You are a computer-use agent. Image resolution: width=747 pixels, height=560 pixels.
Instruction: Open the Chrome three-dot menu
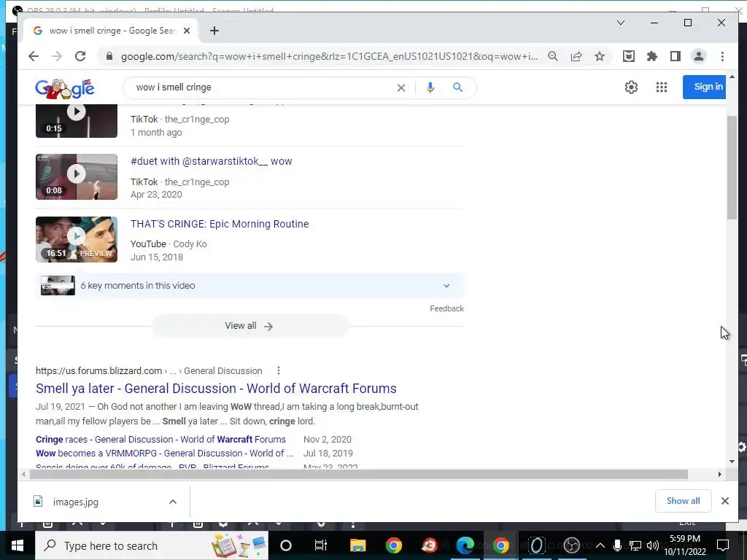tap(722, 56)
